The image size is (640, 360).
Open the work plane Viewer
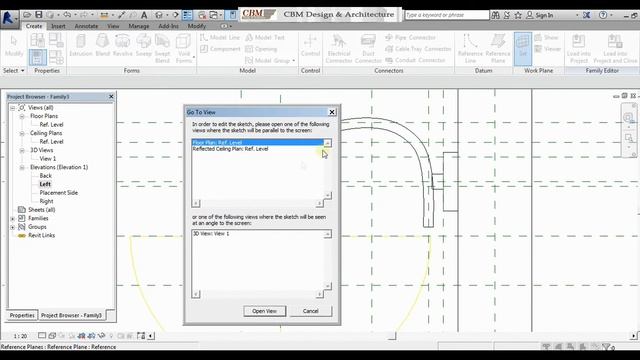(x=547, y=49)
